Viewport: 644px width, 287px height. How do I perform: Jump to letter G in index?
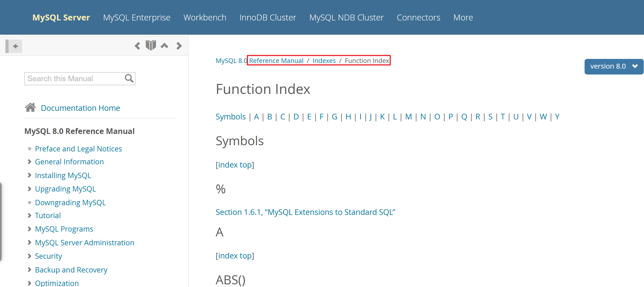[x=335, y=117]
